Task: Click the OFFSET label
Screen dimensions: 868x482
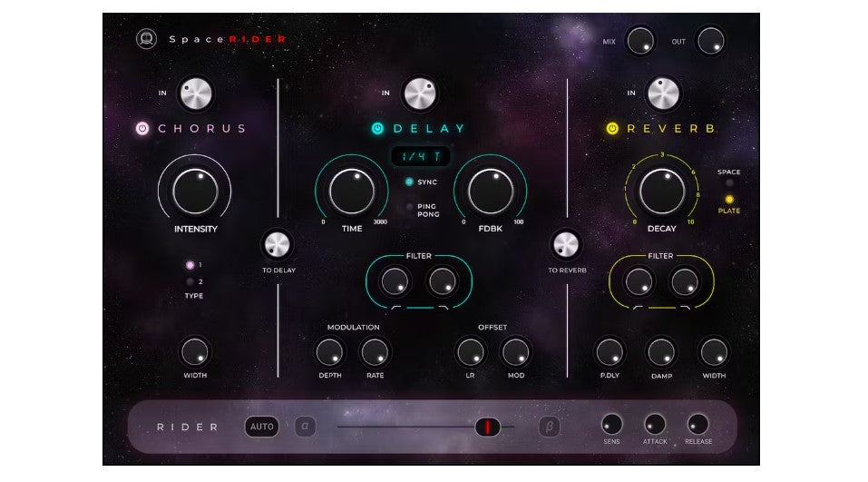Action: [x=493, y=328]
